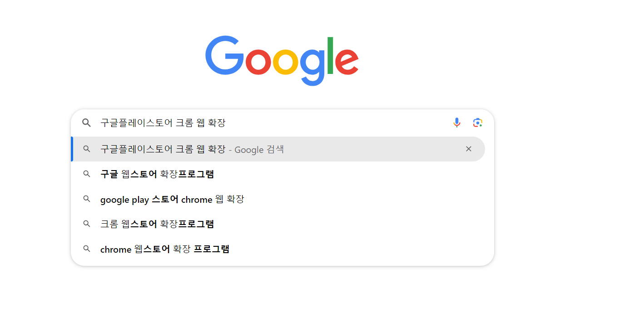Click magnifier icon beside 'chrome 웹스토어 확장 프로그램'

point(87,249)
